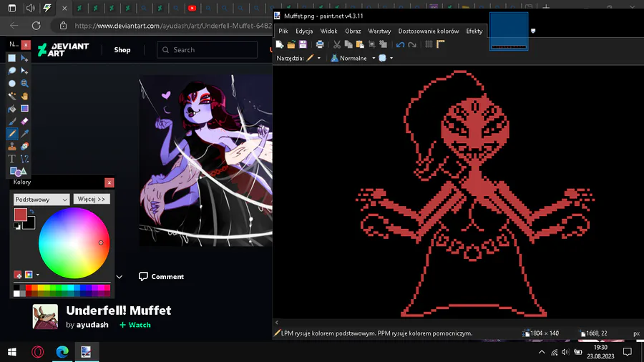Image resolution: width=644 pixels, height=362 pixels.
Task: Click the Redo arrow icon
Action: [412, 44]
